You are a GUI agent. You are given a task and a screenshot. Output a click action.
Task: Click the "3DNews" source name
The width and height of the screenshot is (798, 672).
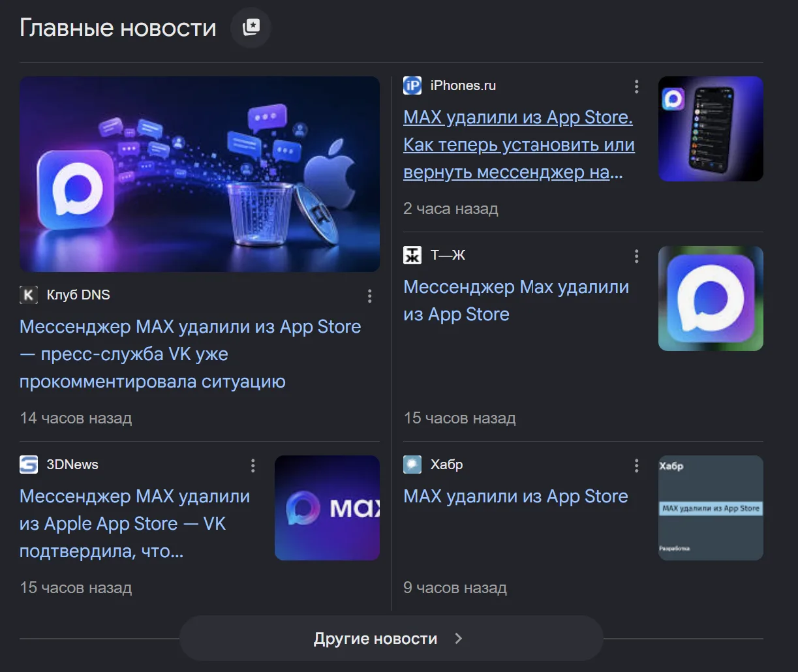pos(72,465)
